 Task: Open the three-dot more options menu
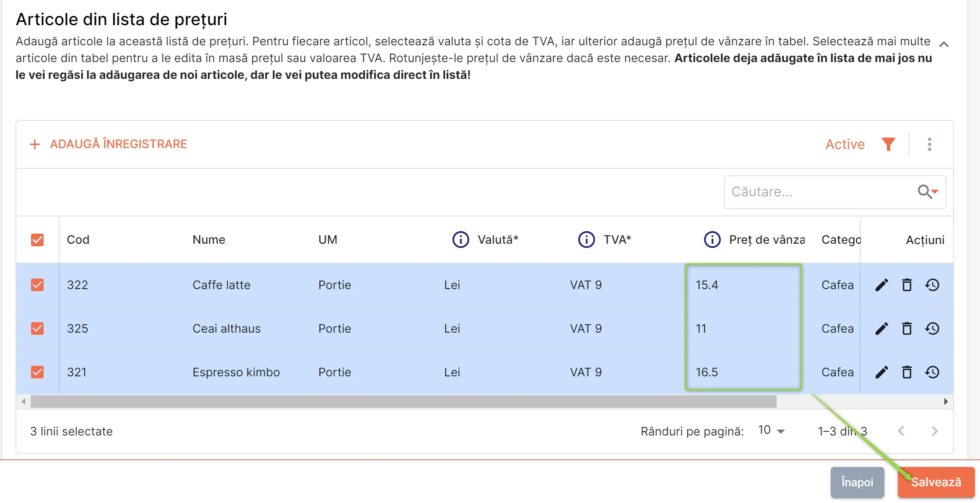coord(930,144)
